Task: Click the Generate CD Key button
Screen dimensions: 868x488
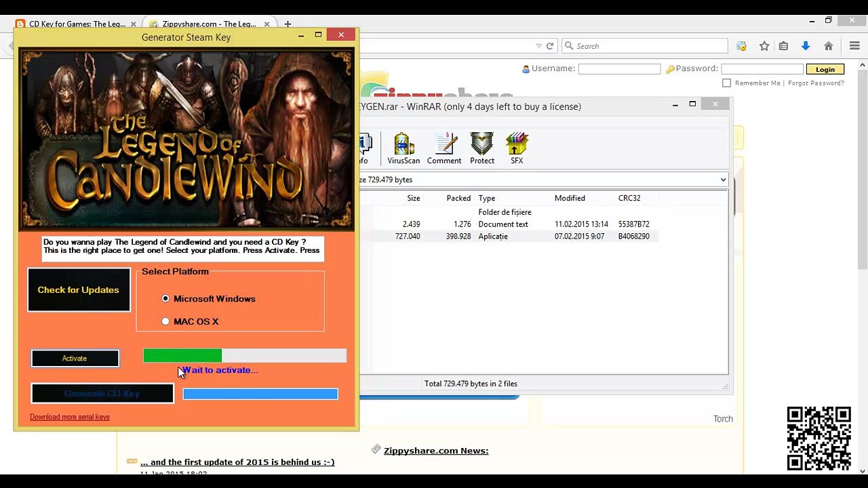Action: 102,394
